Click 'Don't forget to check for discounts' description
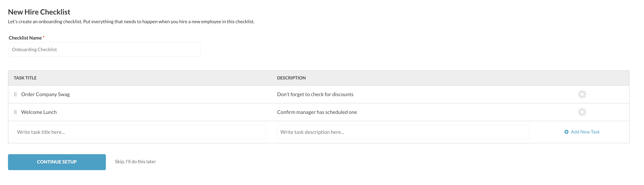The width and height of the screenshot is (644, 185). [x=315, y=94]
